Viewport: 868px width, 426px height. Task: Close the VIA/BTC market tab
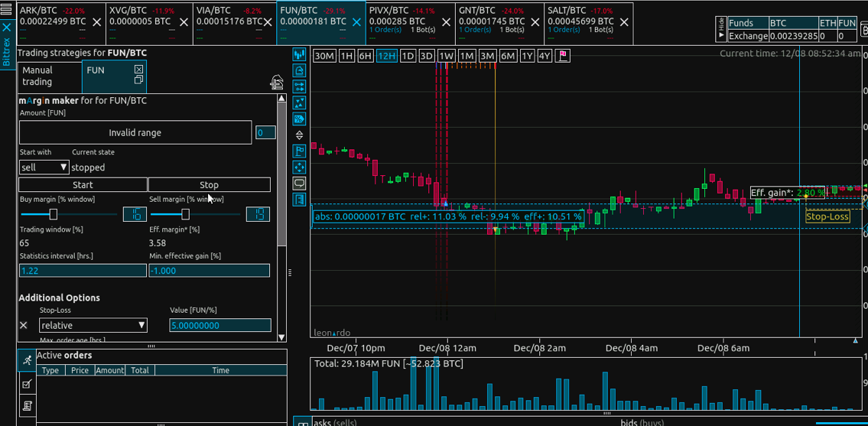(268, 21)
